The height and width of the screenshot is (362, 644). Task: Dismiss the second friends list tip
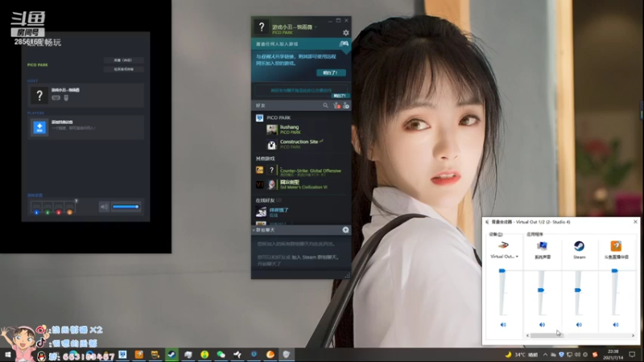[x=339, y=96]
